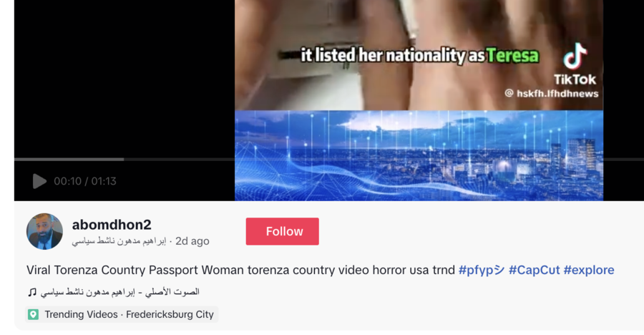Click the music note icon
Screen dimensions: 644x335
pyautogui.click(x=32, y=292)
